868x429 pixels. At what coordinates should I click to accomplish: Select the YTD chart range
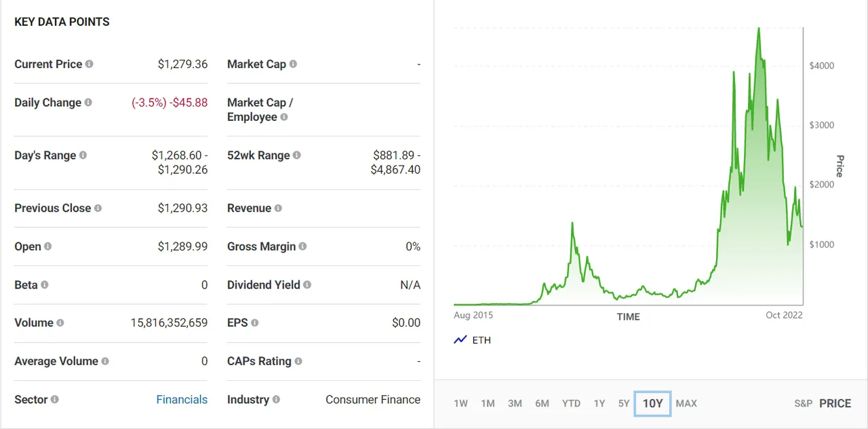click(571, 403)
